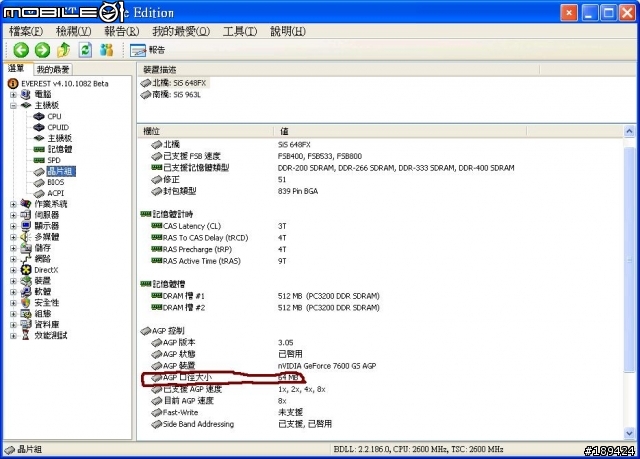Click the Up level arrow toolbar icon

click(64, 50)
